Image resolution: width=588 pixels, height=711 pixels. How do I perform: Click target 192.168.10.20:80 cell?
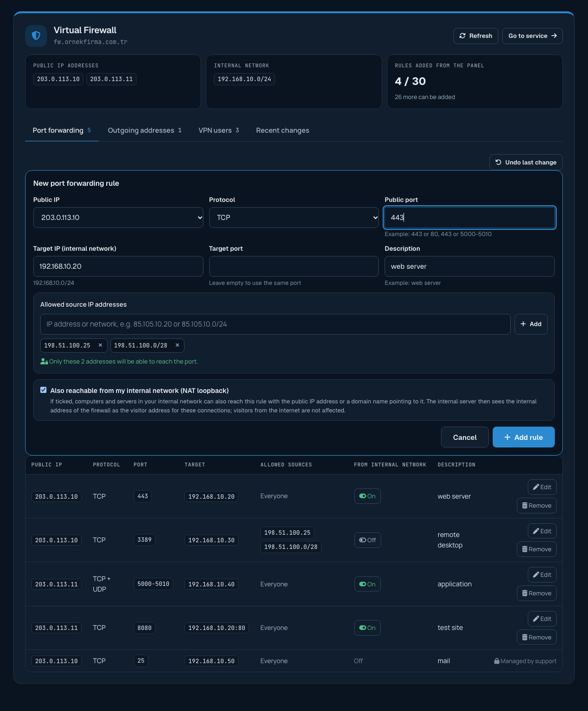(x=217, y=628)
